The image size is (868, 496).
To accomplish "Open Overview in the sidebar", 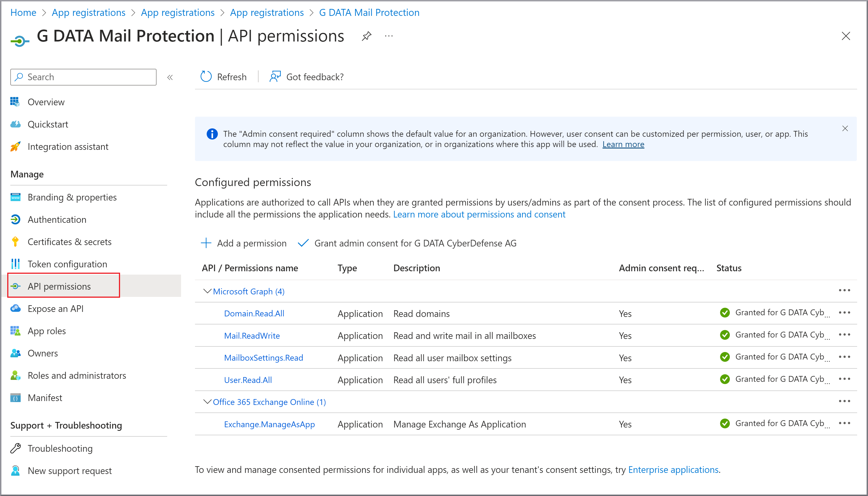I will click(46, 102).
